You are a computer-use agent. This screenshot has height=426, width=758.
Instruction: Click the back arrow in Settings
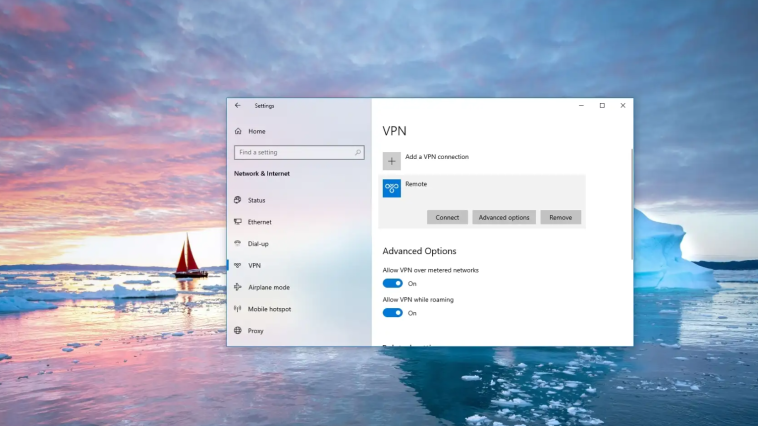(x=237, y=105)
